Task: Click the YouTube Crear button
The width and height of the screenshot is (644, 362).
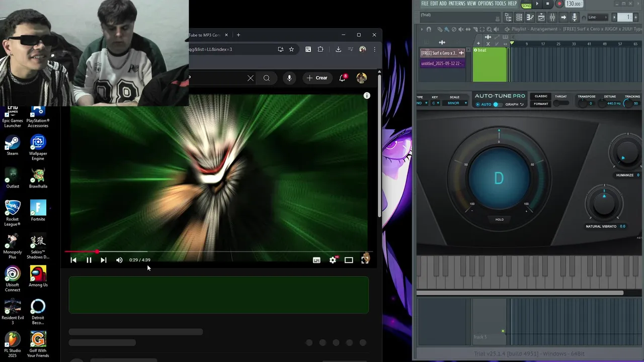Action: pyautogui.click(x=317, y=78)
